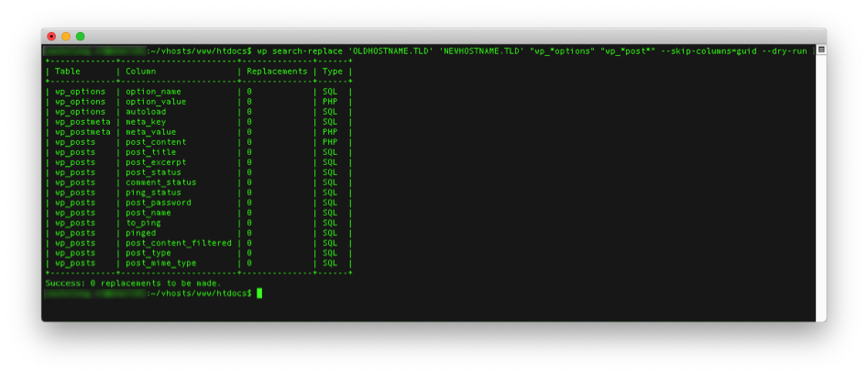Select the 'post_excerpt' cell
This screenshot has height=376, width=868.
click(156, 162)
